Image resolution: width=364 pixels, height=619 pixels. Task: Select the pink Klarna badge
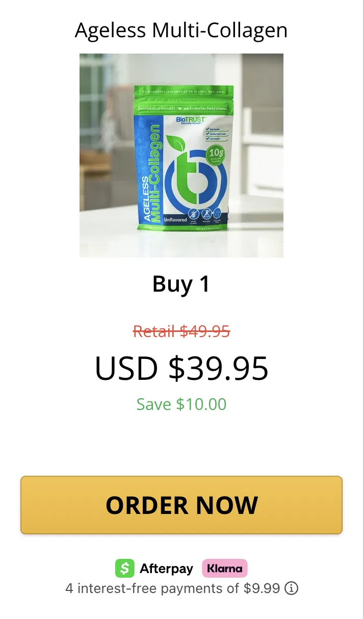pos(225,569)
